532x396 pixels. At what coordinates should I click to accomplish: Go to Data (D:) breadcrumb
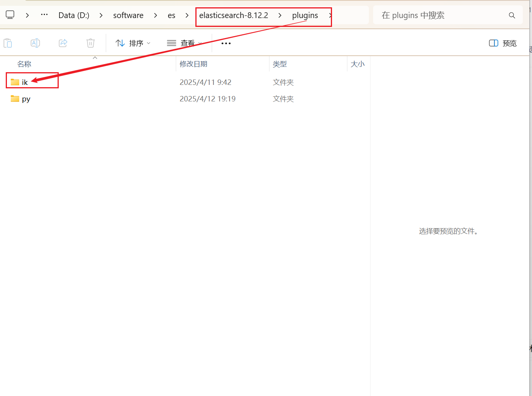click(74, 15)
